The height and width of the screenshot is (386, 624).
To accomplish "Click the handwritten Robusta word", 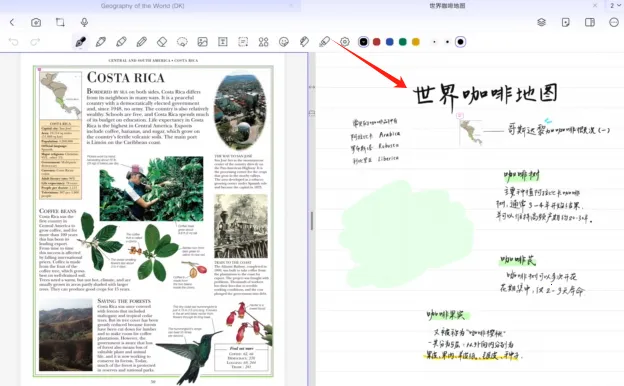I will tap(388, 146).
